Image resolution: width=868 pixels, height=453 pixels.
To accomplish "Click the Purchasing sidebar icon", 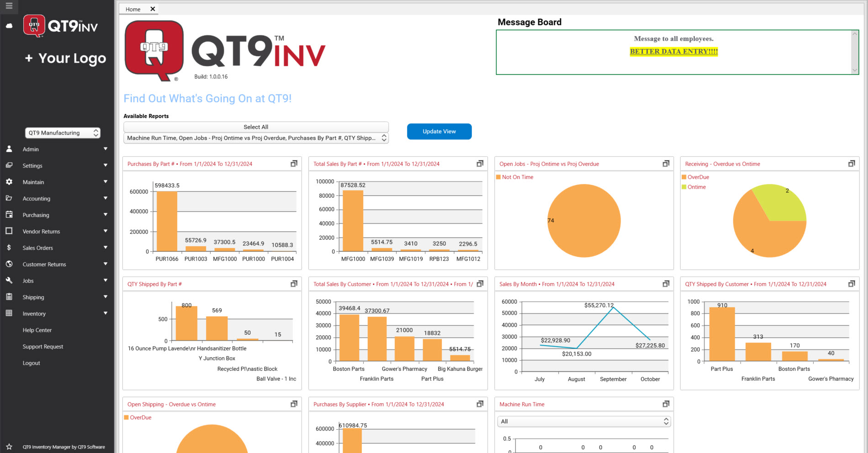I will (9, 215).
